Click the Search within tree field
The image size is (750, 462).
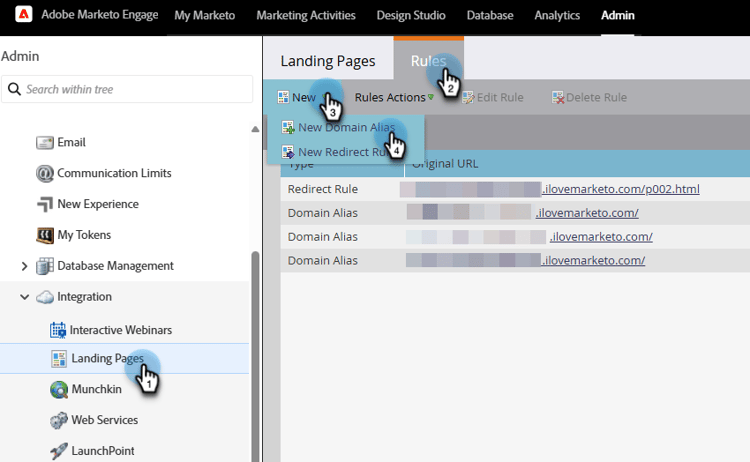pyautogui.click(x=127, y=89)
